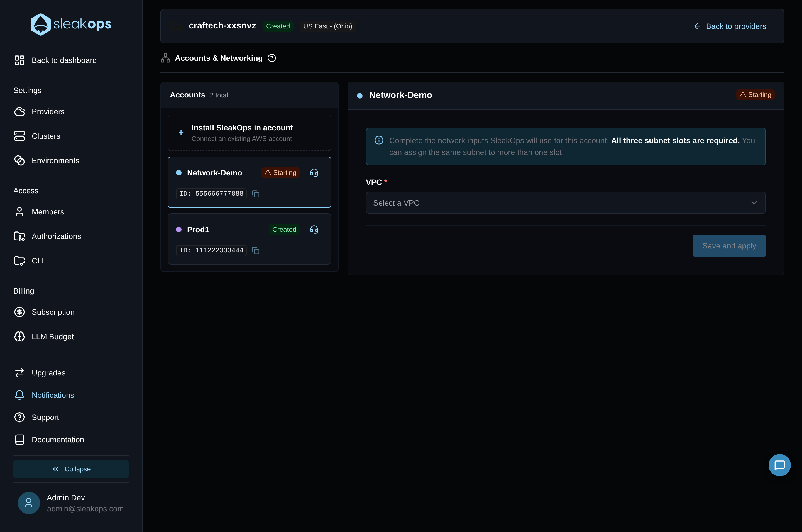Click the ID: 555666777888 text
This screenshot has width=802, height=532.
coord(211,194)
